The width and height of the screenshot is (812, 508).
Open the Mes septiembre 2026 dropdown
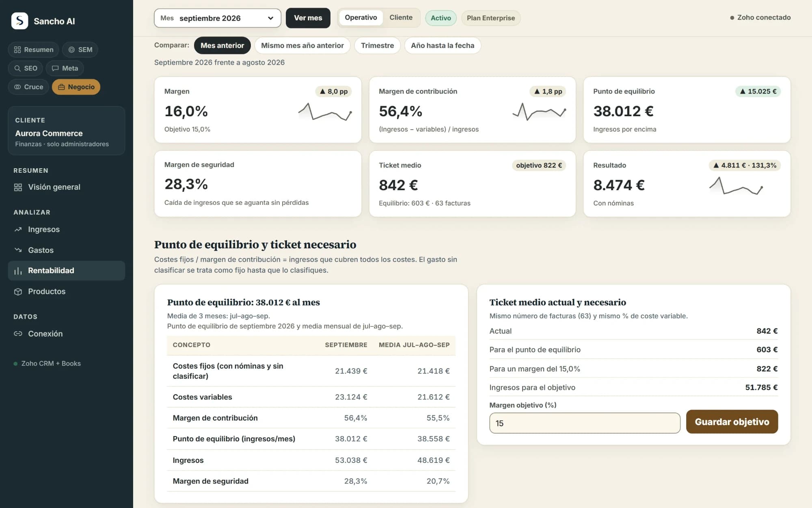coord(218,18)
